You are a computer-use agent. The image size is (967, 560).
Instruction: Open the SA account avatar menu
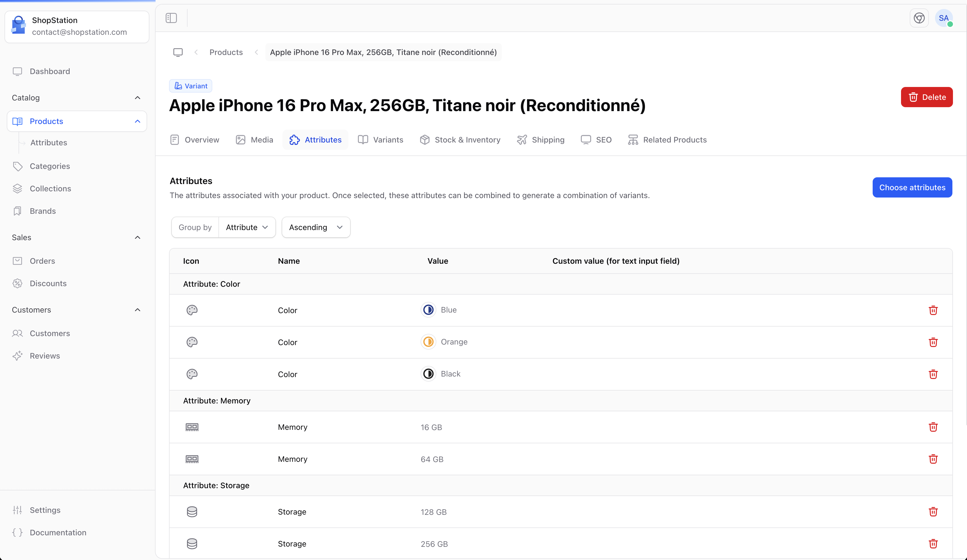(x=944, y=18)
